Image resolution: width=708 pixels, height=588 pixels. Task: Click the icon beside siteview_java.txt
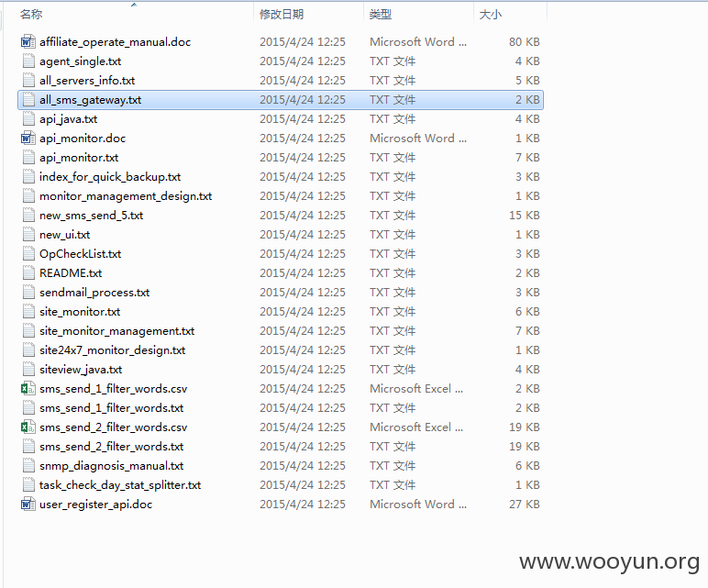tap(28, 369)
